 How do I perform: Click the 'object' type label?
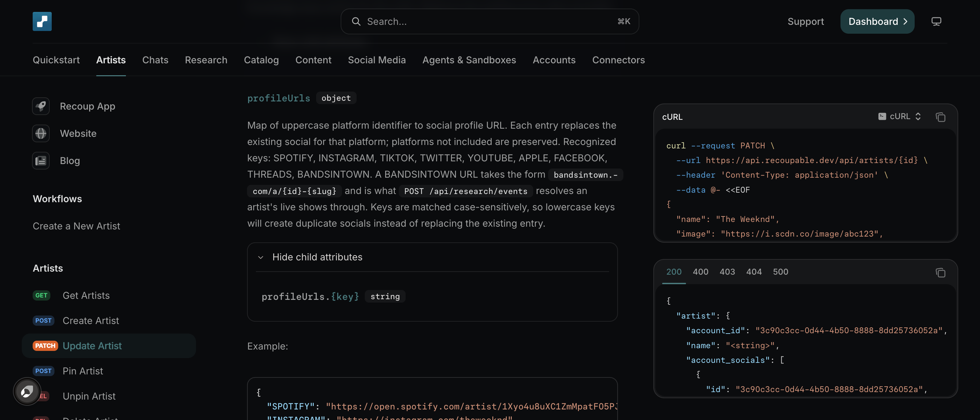tap(336, 98)
